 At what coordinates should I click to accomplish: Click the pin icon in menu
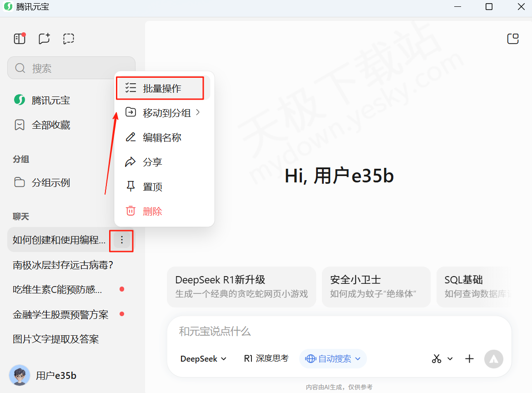[130, 186]
